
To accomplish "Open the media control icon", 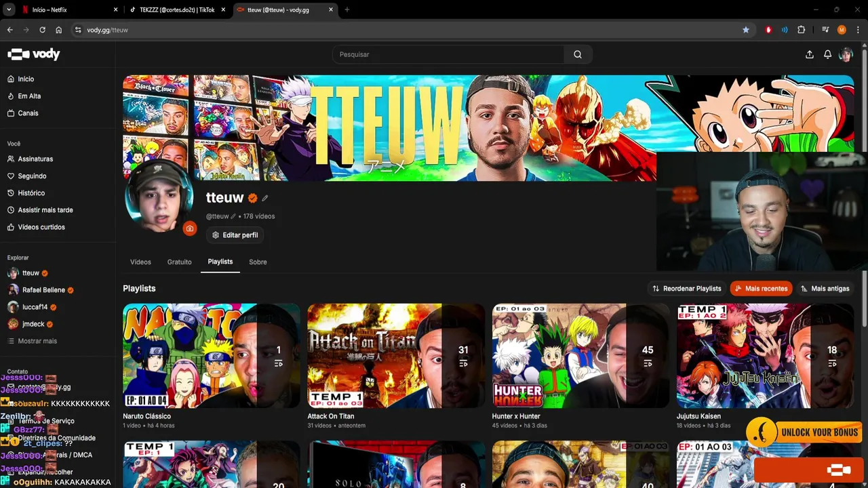I will pos(825,30).
